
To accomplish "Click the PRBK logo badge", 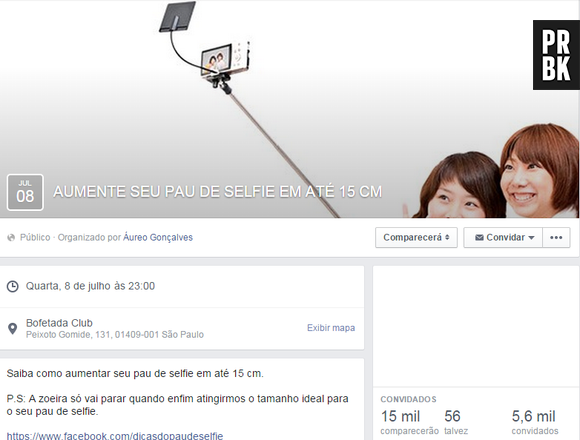I will 556,55.
